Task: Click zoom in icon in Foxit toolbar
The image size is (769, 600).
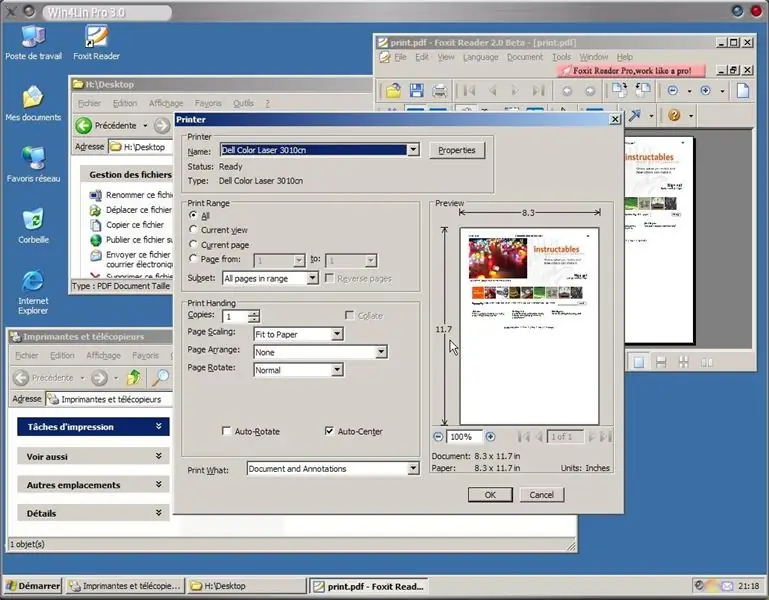Action: tap(705, 90)
